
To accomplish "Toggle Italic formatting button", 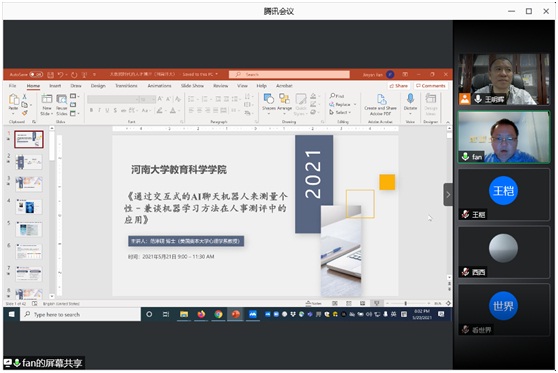I will pyautogui.click(x=99, y=110).
